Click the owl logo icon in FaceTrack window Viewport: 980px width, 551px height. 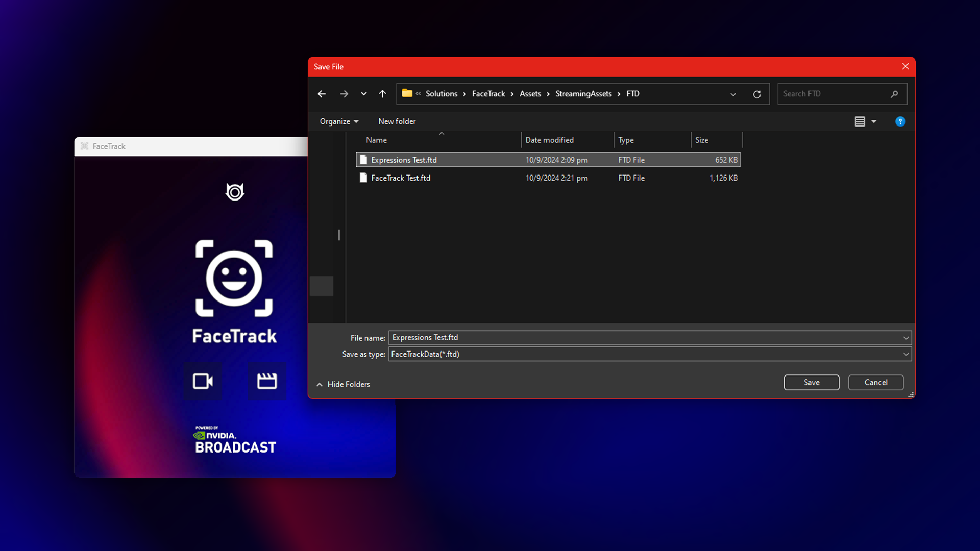tap(235, 192)
